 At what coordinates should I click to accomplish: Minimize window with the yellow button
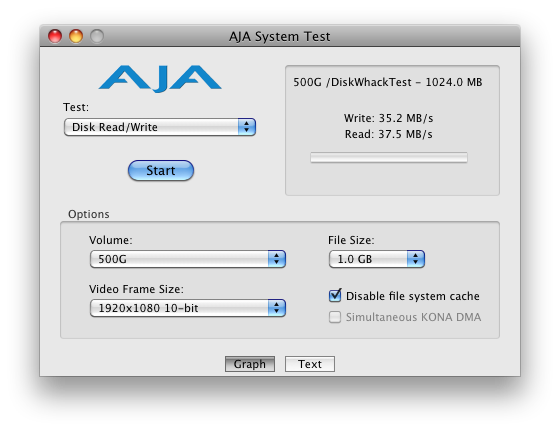tap(76, 36)
